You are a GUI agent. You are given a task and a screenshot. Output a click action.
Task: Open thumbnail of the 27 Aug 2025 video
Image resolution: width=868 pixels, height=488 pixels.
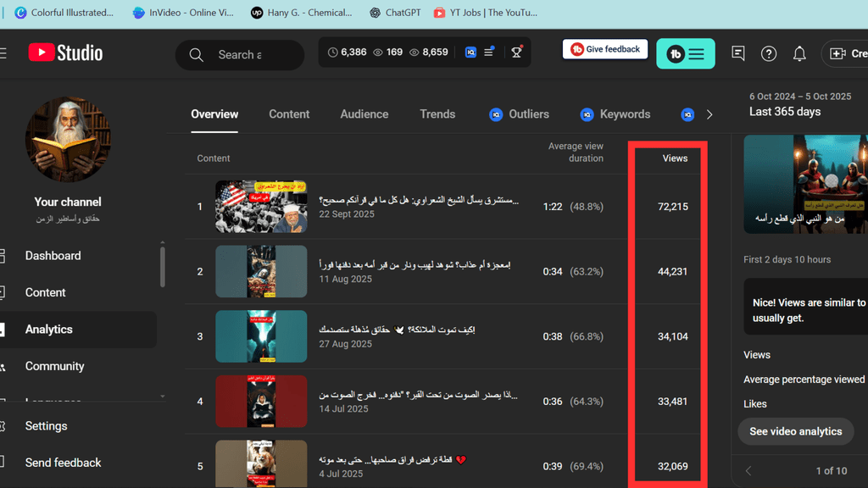coord(261,336)
